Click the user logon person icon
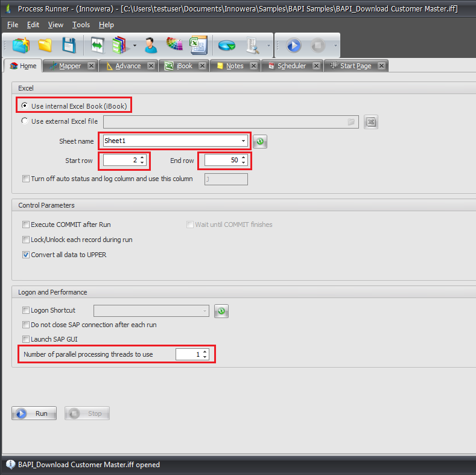This screenshot has width=476, height=475. pos(150,45)
